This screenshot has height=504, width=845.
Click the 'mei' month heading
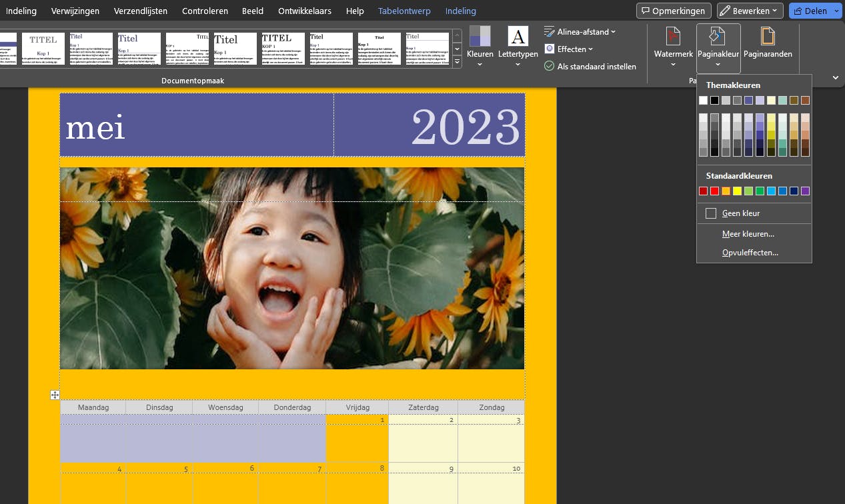click(95, 127)
